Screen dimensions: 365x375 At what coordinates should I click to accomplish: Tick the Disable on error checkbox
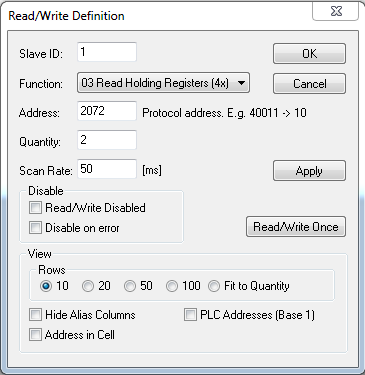pyautogui.click(x=35, y=228)
